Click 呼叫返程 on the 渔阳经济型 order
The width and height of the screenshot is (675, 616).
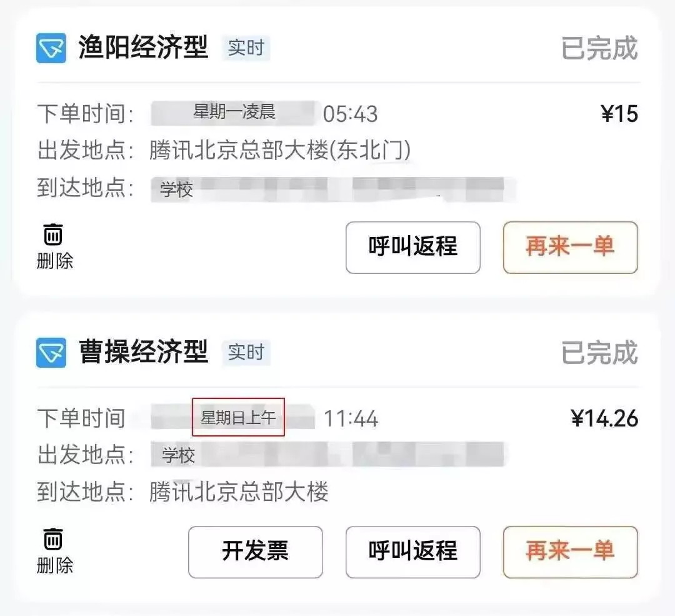pyautogui.click(x=413, y=248)
